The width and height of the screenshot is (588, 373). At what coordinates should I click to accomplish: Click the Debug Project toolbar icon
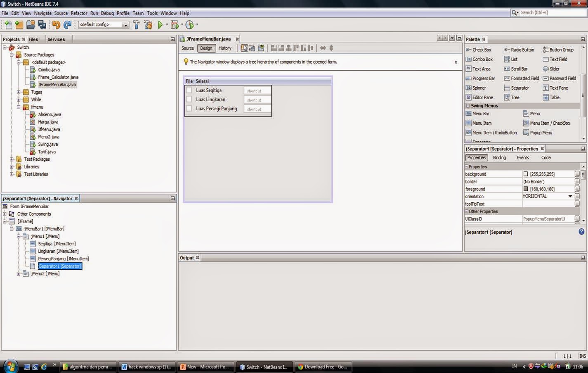(x=175, y=25)
